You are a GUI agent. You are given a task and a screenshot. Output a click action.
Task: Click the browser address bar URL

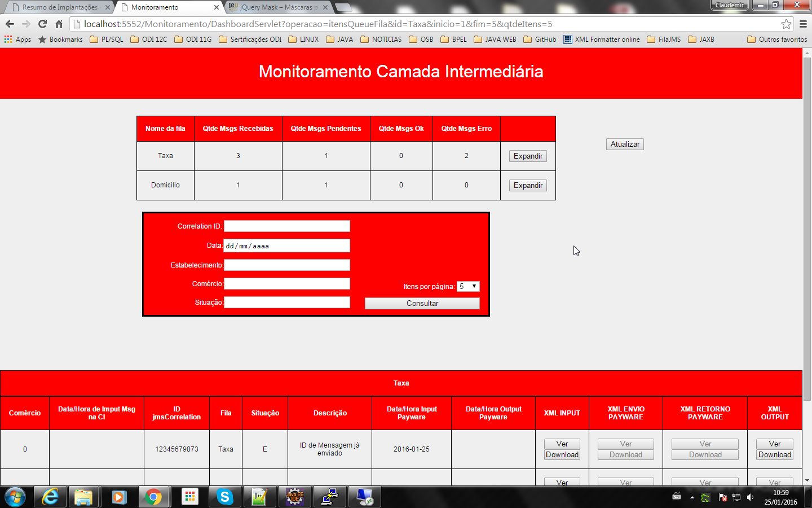pyautogui.click(x=318, y=24)
